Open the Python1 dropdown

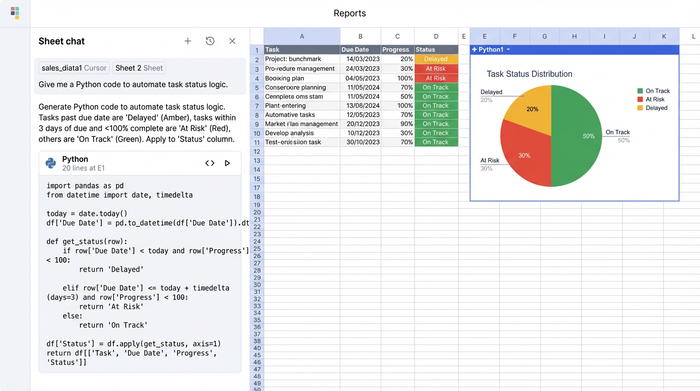[508, 50]
